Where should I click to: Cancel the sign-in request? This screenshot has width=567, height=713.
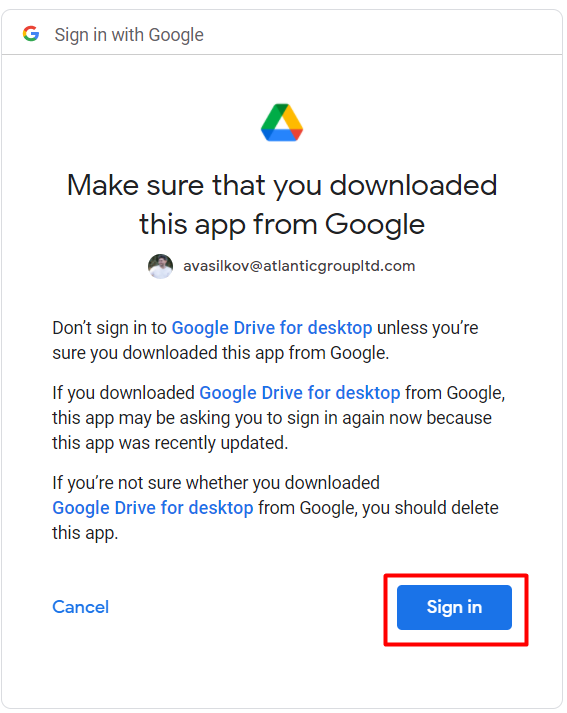coord(80,607)
